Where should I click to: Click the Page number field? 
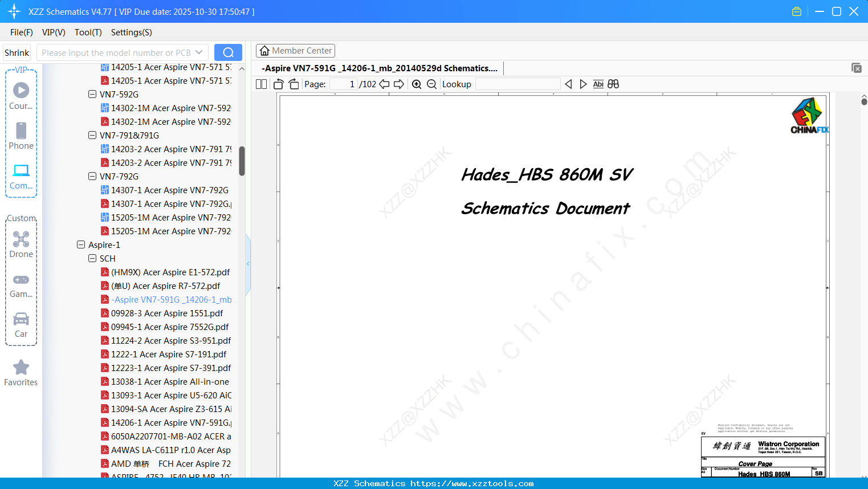(x=344, y=84)
